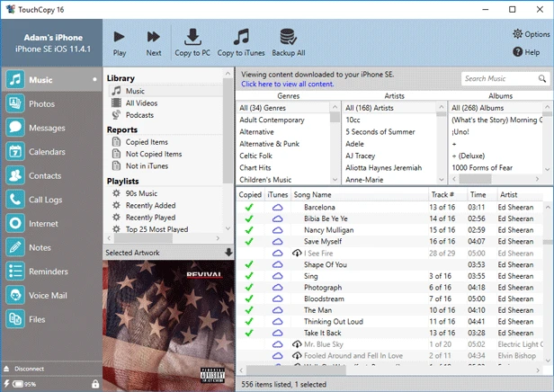Click the Artists list down arrow
Screen dimensions: 554x392
click(x=441, y=180)
